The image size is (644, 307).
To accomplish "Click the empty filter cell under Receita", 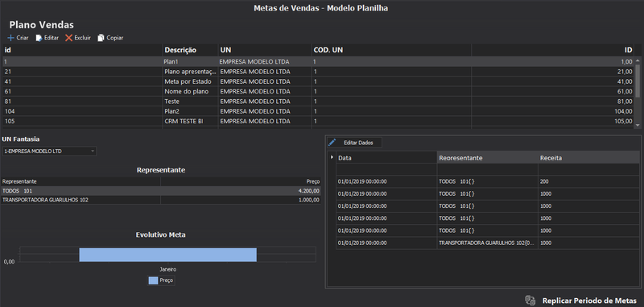I will click(588, 169).
